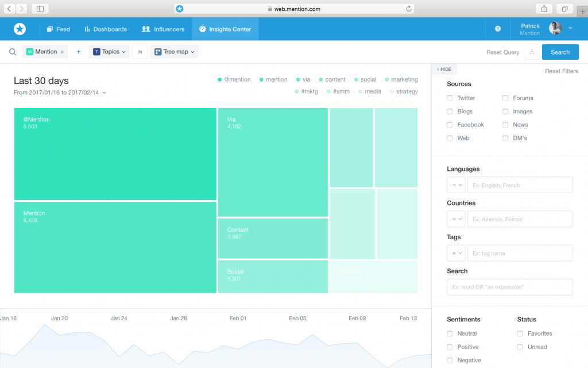588x368 pixels.
Task: Add another alert with plus button
Action: pyautogui.click(x=78, y=52)
